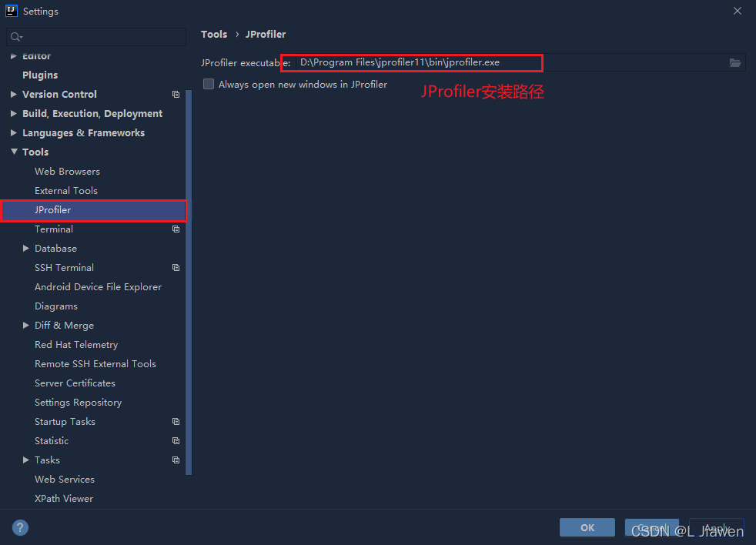Viewport: 756px width, 545px height.
Task: Select Remote SSH External Tools
Action: click(x=95, y=364)
